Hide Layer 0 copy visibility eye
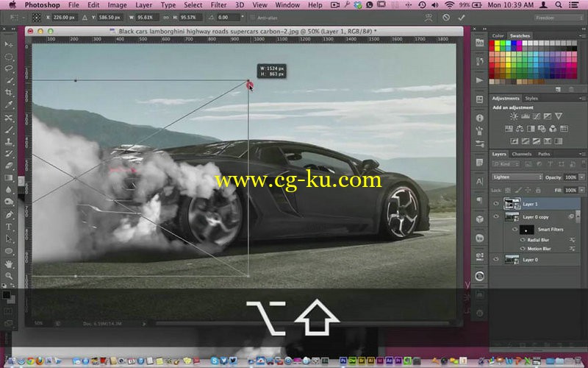This screenshot has width=588, height=368. (496, 216)
